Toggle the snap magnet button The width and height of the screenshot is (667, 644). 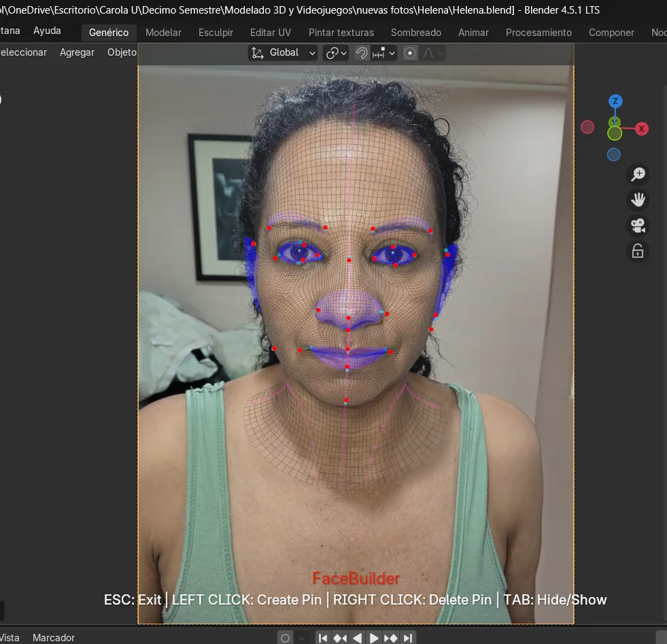coord(362,53)
